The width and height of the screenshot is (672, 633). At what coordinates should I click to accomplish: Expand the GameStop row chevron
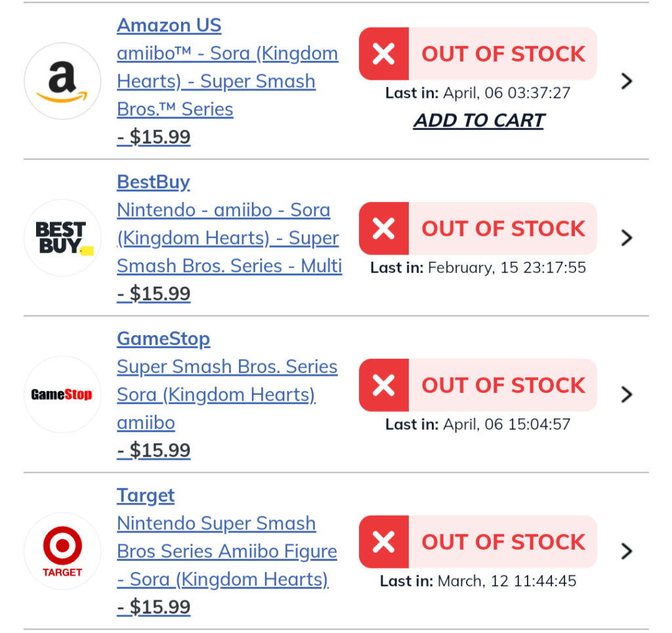pos(627,394)
